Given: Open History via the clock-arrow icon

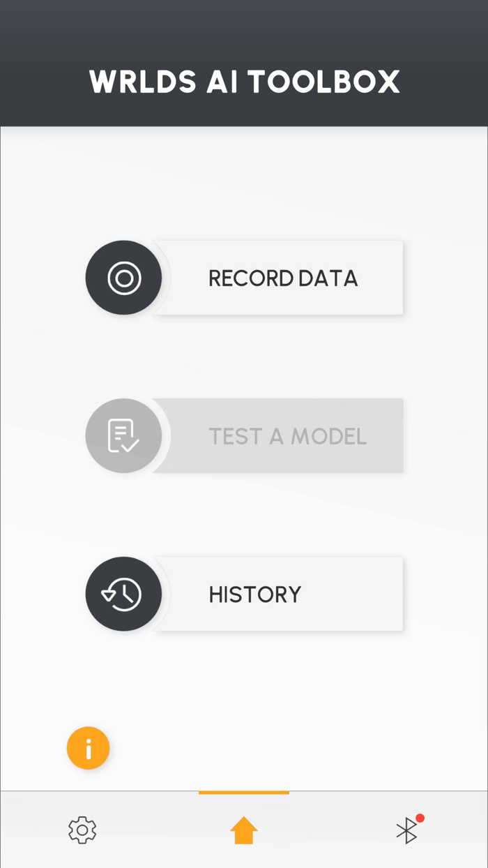Looking at the screenshot, I should [x=123, y=594].
